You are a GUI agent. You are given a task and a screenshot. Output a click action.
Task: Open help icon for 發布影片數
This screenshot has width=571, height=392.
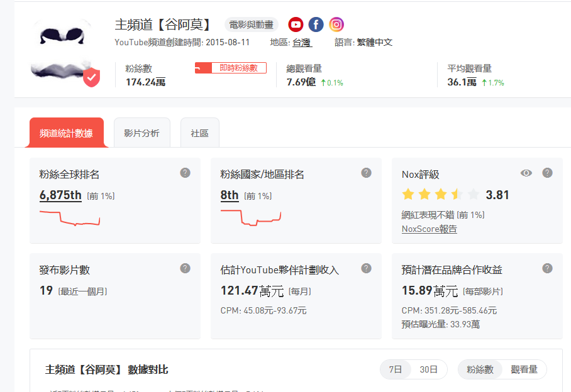click(x=185, y=268)
